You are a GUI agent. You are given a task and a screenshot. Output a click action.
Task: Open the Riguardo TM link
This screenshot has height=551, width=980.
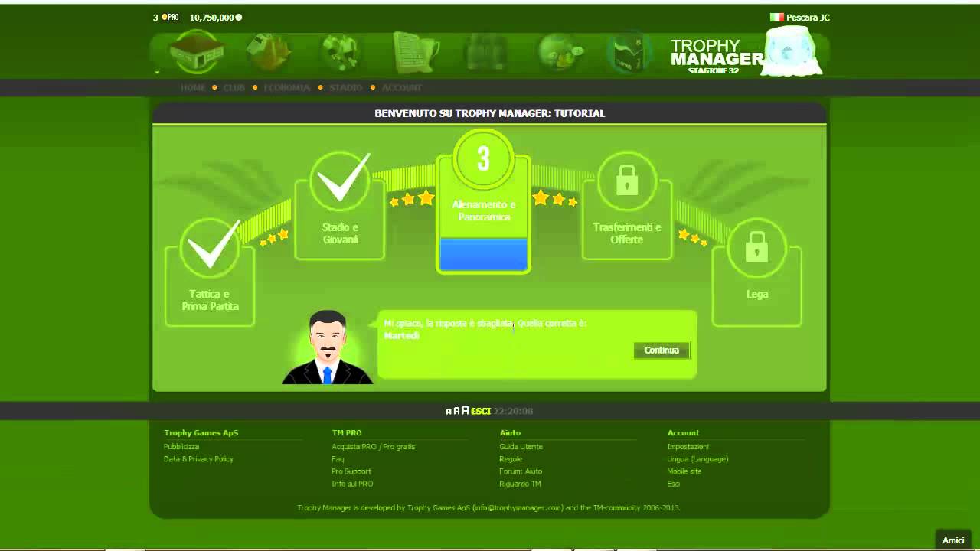pos(520,484)
